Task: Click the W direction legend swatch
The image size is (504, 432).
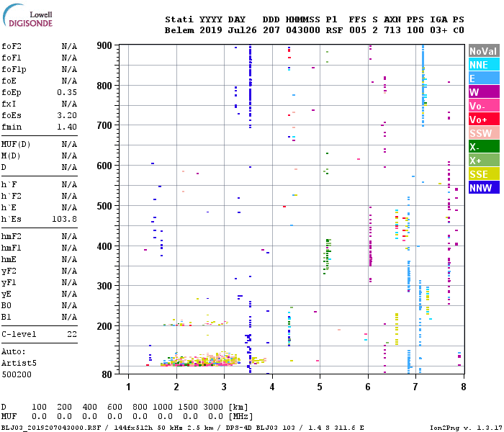Action: [x=484, y=92]
